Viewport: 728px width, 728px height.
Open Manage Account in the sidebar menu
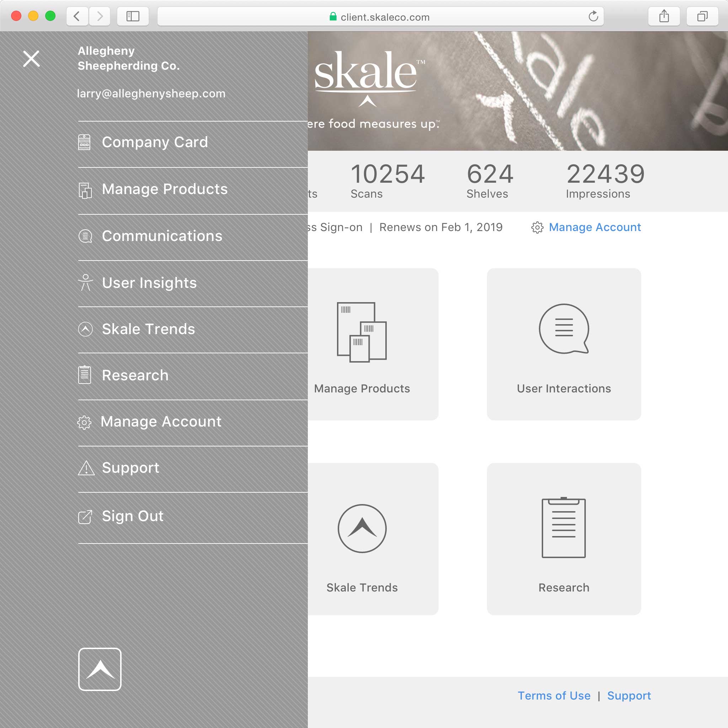[161, 422]
